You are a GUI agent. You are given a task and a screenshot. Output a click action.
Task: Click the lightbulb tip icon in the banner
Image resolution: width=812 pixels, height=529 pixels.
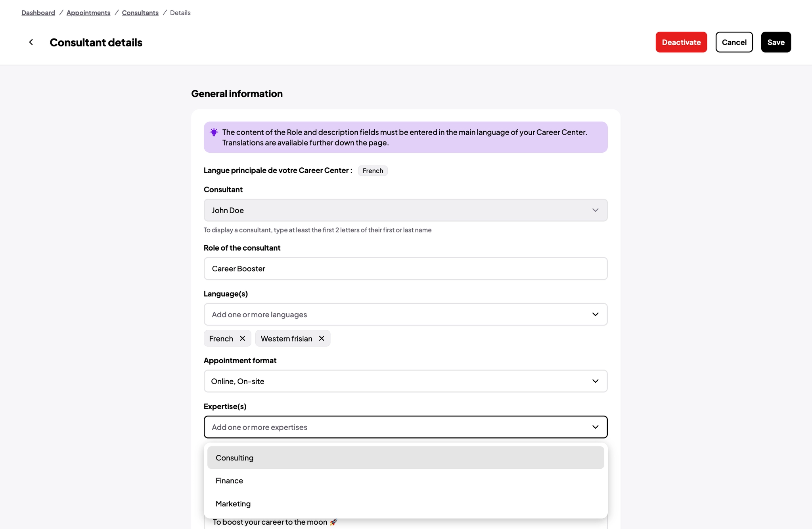coord(214,132)
